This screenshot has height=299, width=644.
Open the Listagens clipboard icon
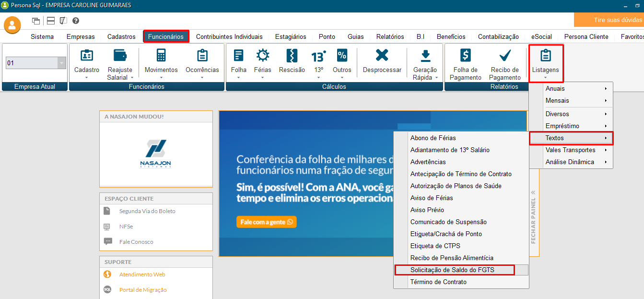point(545,56)
